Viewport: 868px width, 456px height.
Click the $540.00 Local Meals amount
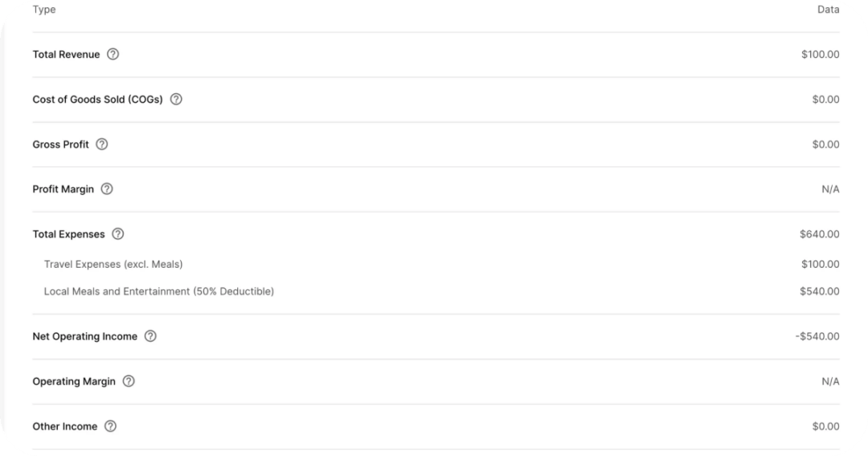pyautogui.click(x=819, y=291)
